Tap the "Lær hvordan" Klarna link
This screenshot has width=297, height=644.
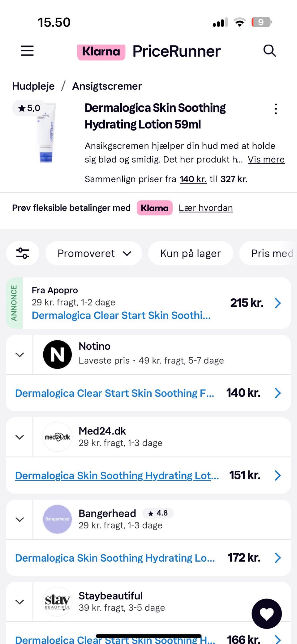point(206,208)
